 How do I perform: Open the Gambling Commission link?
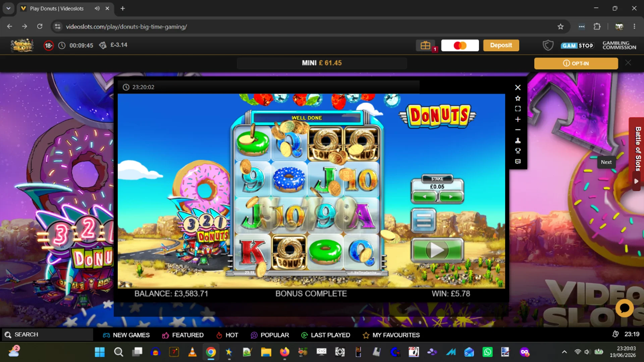pyautogui.click(x=619, y=45)
